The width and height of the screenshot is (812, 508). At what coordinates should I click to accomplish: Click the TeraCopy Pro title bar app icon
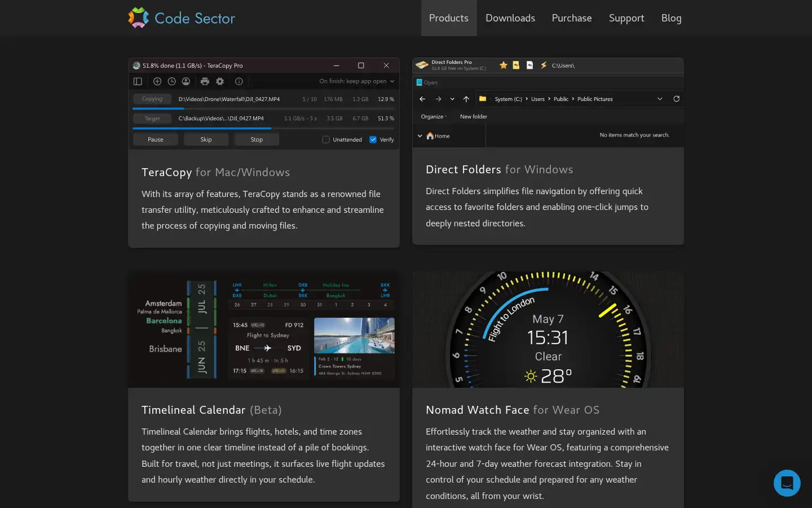pyautogui.click(x=136, y=65)
